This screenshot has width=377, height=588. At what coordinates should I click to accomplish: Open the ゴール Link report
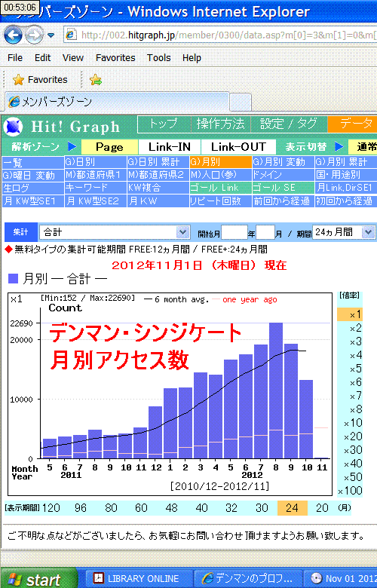click(221, 188)
